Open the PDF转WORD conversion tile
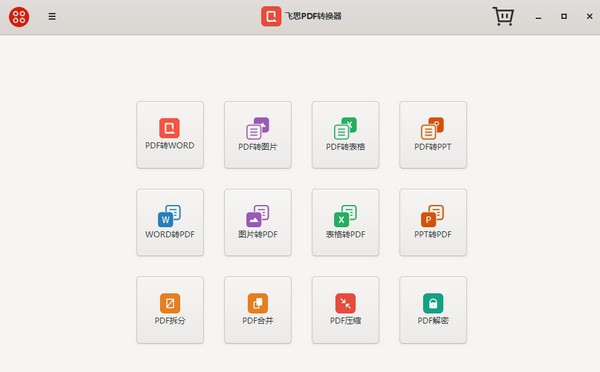Screen dimensions: 600x372 point(170,135)
